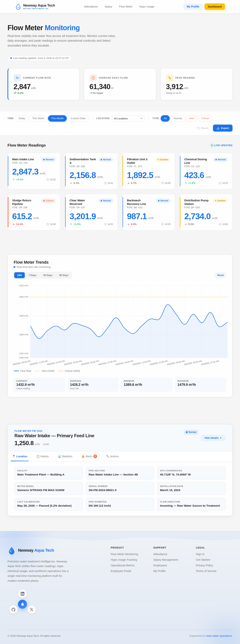
Task: Click the Flow Rate legend entry
Action: coord(22,371)
